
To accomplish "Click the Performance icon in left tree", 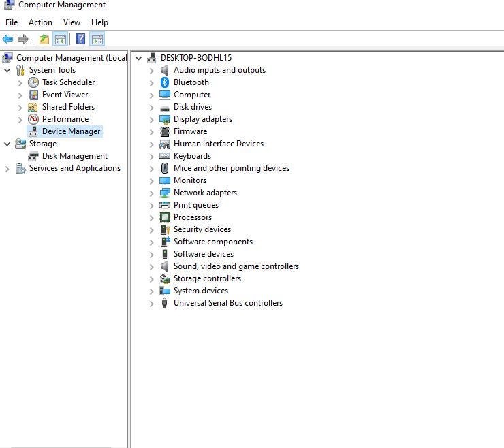I will [x=33, y=119].
